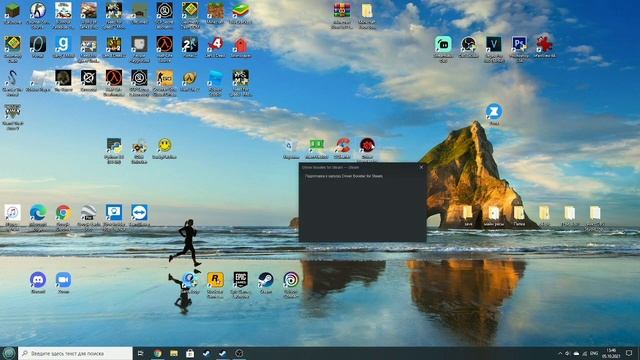Launch the Portal 2 desktop shortcut
The image size is (640, 360).
point(190,44)
